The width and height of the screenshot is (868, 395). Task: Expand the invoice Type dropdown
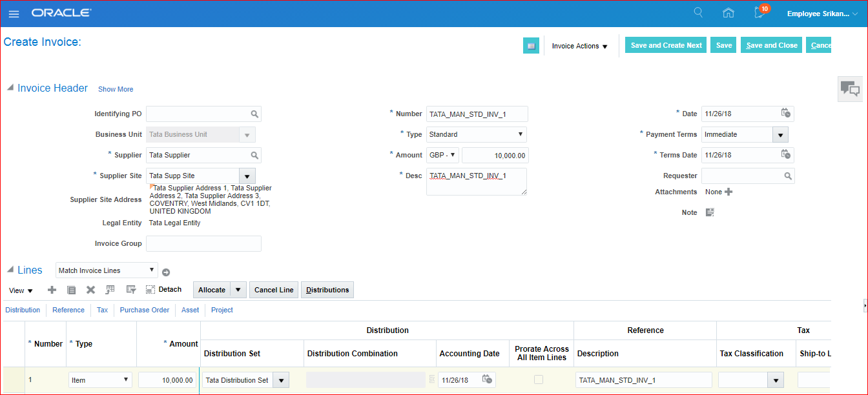(521, 134)
